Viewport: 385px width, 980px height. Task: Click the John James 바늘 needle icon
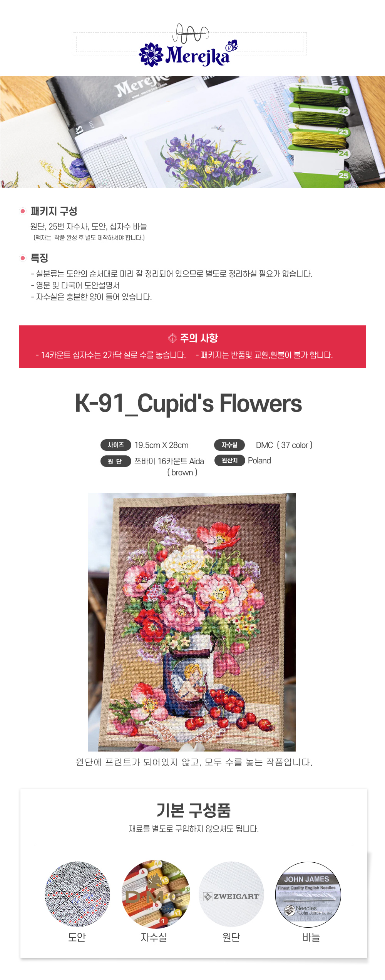[308, 894]
